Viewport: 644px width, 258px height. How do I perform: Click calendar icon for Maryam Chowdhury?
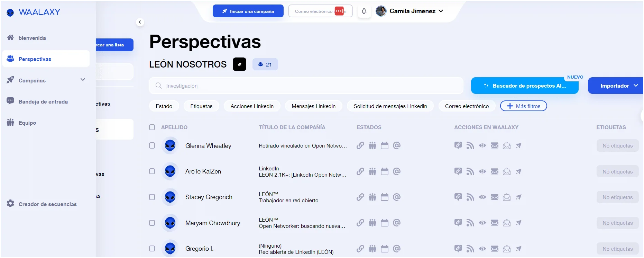click(x=385, y=223)
